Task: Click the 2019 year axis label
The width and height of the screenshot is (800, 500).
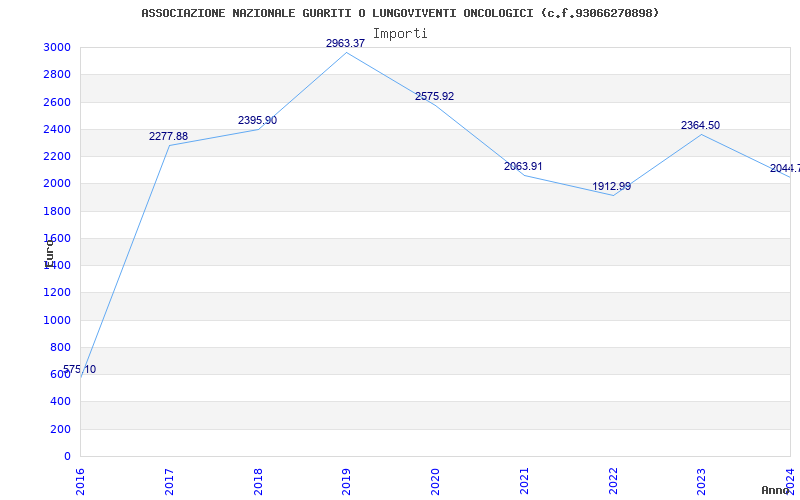Action: pos(346,480)
